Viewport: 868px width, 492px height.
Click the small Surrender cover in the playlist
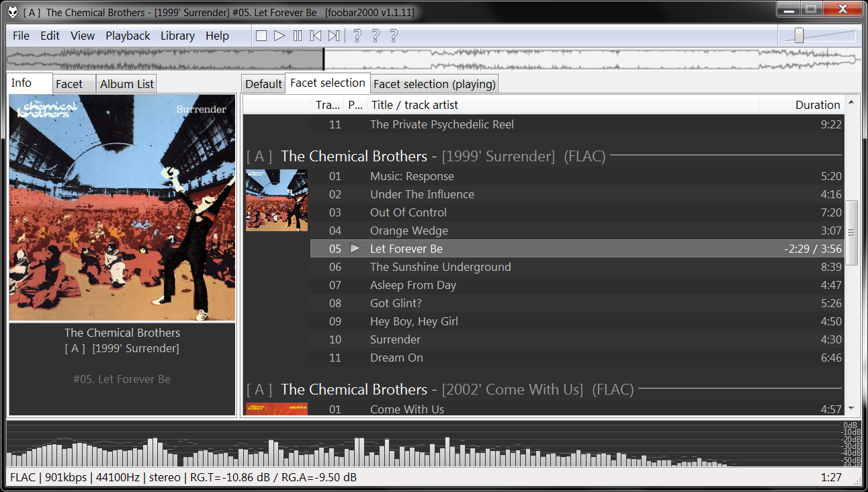coord(277,200)
